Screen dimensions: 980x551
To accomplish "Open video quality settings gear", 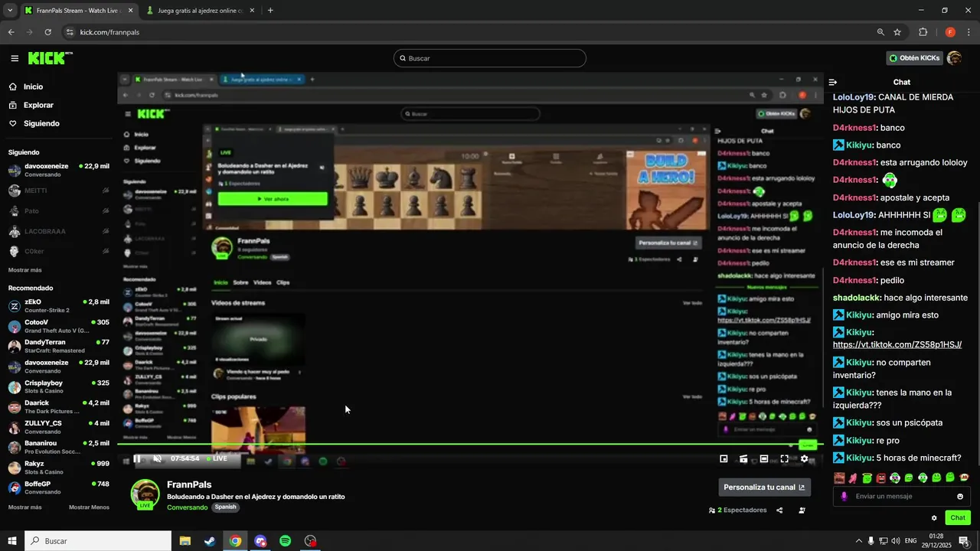I will click(x=804, y=459).
